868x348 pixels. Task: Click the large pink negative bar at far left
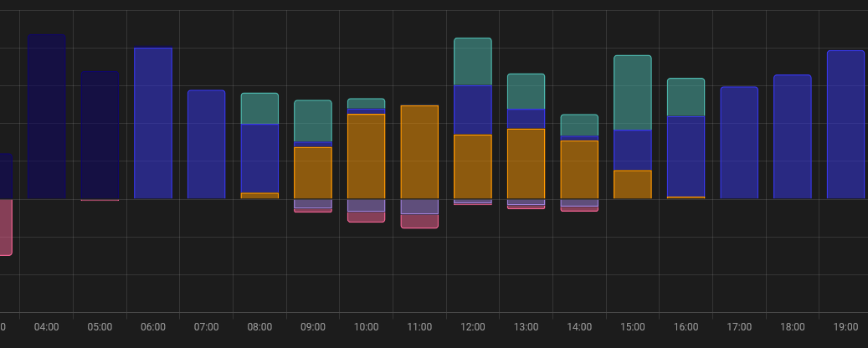coord(5,227)
